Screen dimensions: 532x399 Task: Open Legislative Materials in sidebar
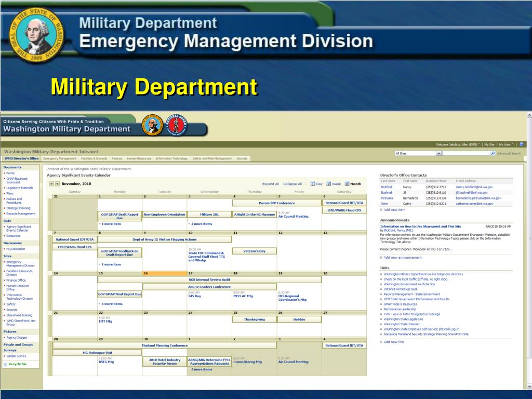tap(20, 188)
